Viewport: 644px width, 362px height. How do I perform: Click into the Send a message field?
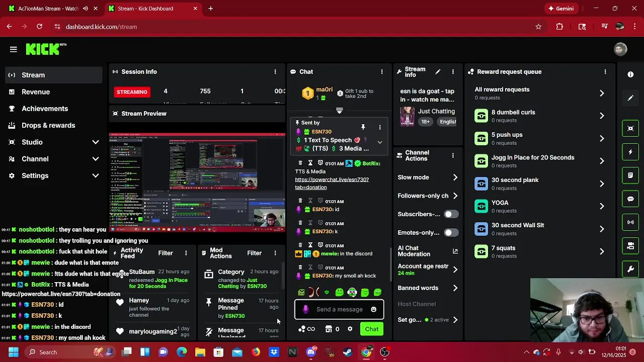click(x=340, y=309)
